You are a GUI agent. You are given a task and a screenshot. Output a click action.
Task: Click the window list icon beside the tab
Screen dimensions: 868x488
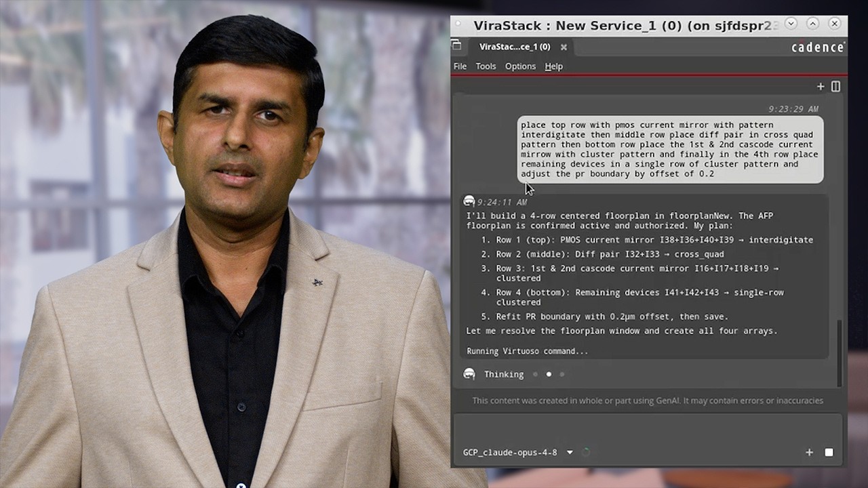pyautogui.click(x=456, y=46)
